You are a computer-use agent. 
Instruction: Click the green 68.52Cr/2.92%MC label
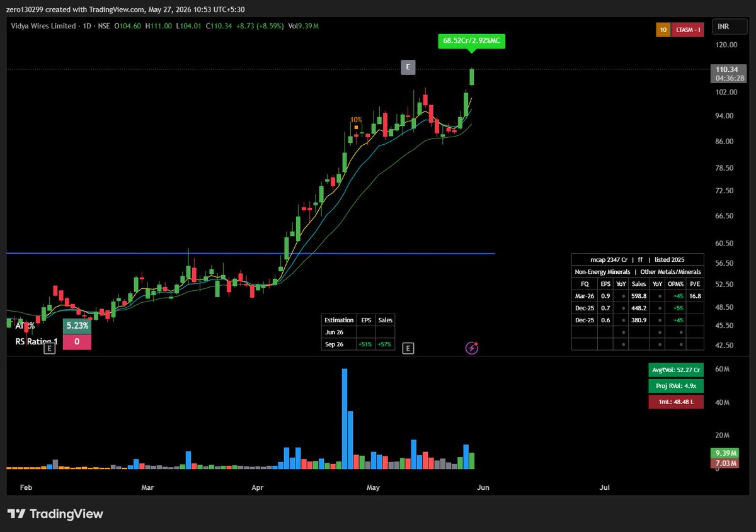471,41
